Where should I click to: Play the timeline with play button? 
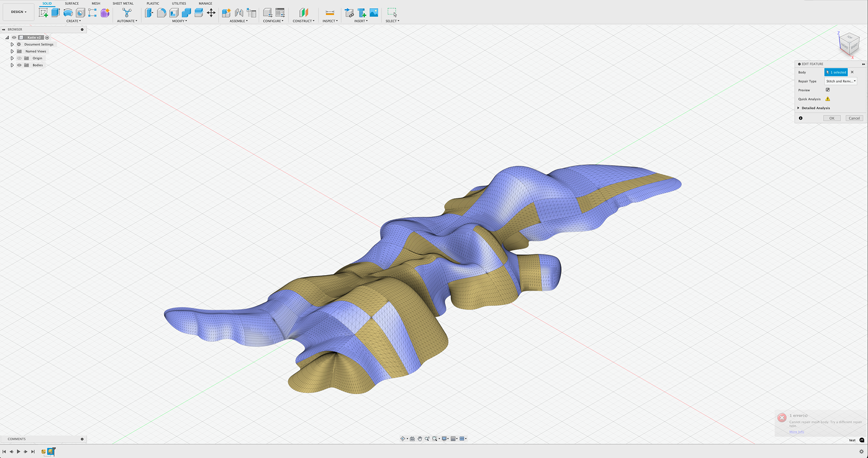click(19, 452)
